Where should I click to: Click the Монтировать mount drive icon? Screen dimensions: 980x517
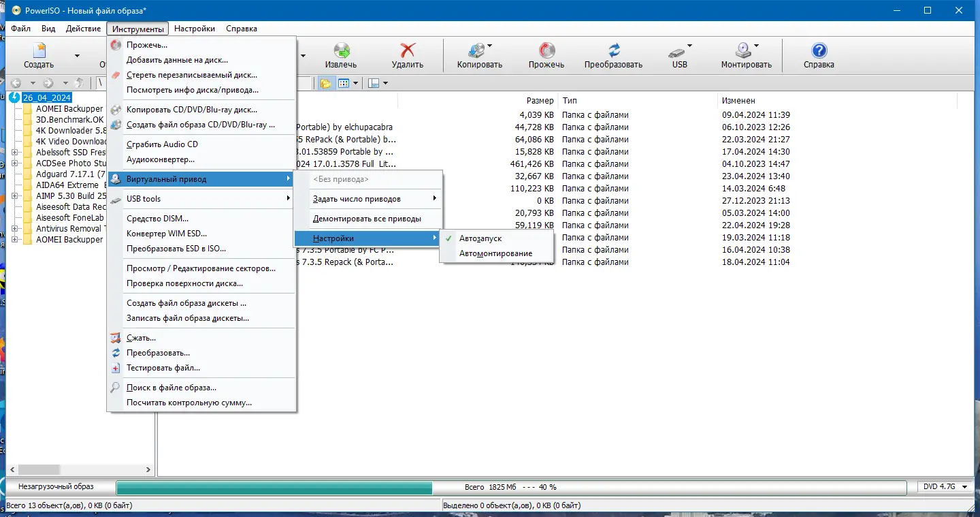click(743, 50)
